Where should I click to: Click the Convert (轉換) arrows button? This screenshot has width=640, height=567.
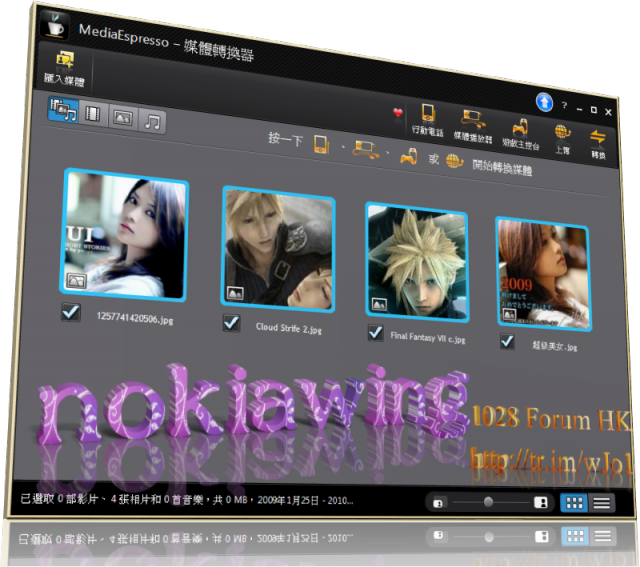598,143
